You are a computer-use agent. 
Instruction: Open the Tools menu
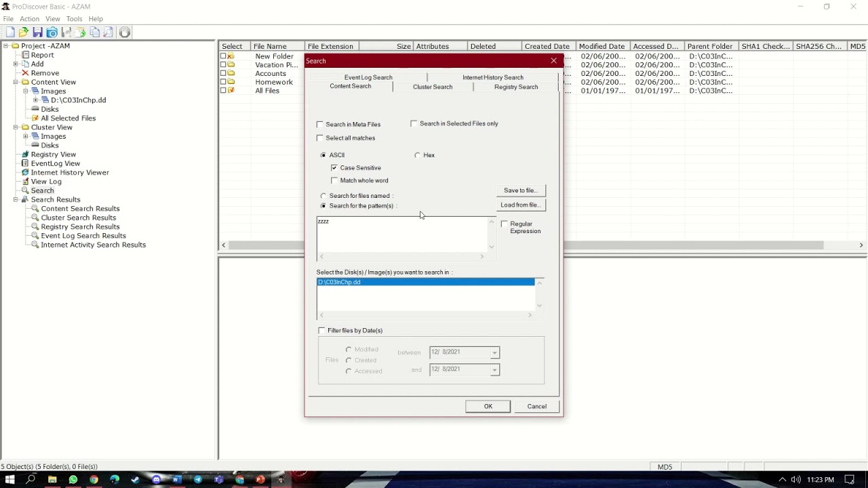coord(74,19)
